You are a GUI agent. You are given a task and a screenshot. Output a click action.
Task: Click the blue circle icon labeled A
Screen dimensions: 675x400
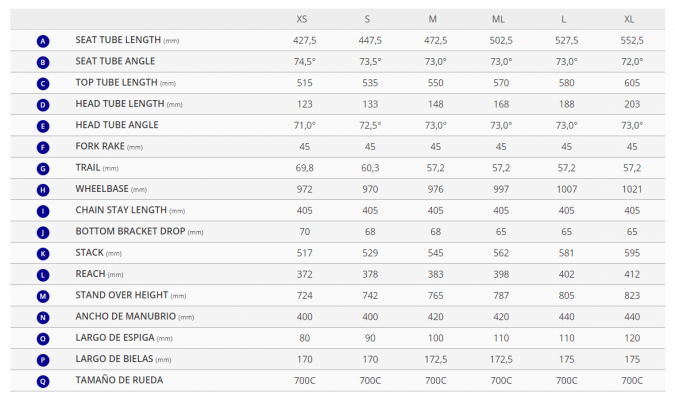pos(42,41)
